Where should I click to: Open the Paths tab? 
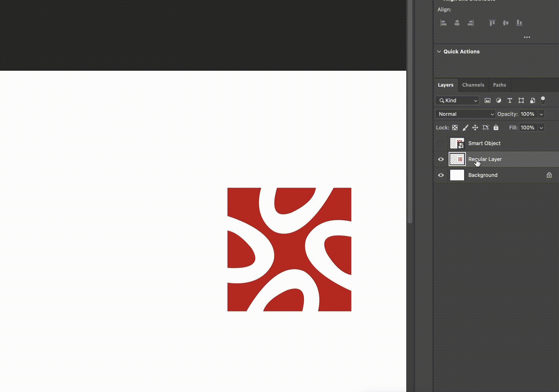[499, 85]
